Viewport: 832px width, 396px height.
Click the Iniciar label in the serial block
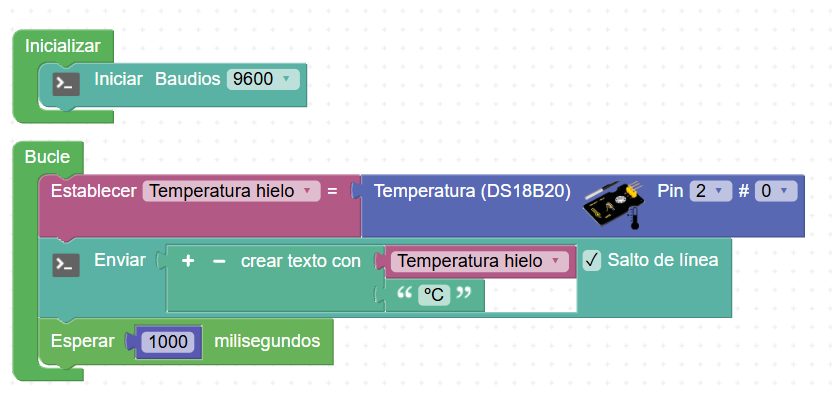click(118, 79)
